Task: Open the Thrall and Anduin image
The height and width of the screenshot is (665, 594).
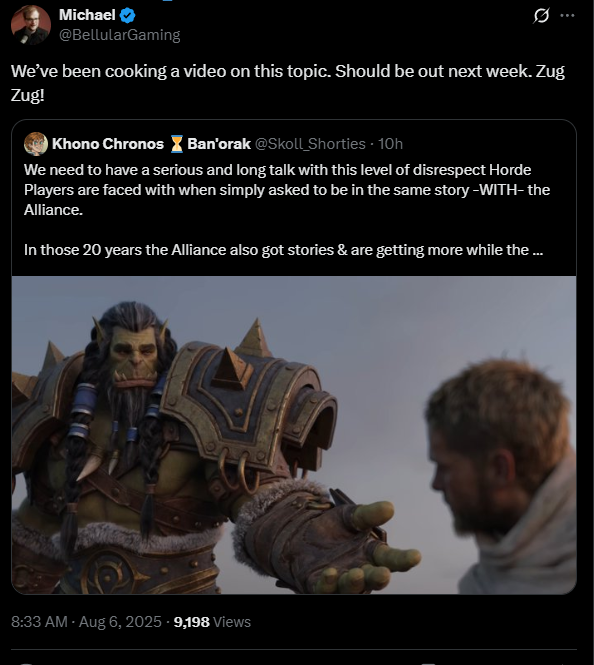Action: (294, 435)
